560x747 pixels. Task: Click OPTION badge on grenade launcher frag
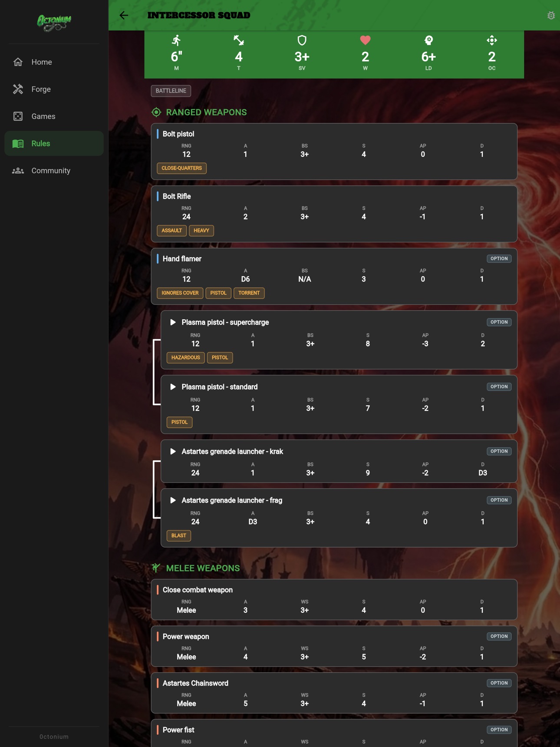pyautogui.click(x=499, y=500)
